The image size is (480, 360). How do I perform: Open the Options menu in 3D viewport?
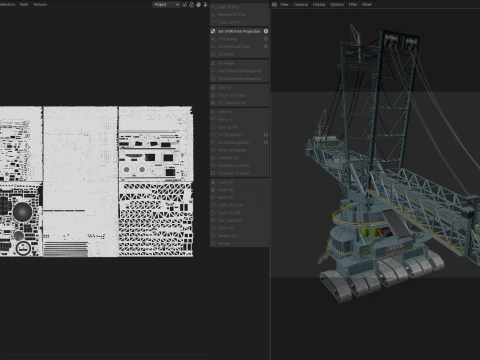[337, 5]
